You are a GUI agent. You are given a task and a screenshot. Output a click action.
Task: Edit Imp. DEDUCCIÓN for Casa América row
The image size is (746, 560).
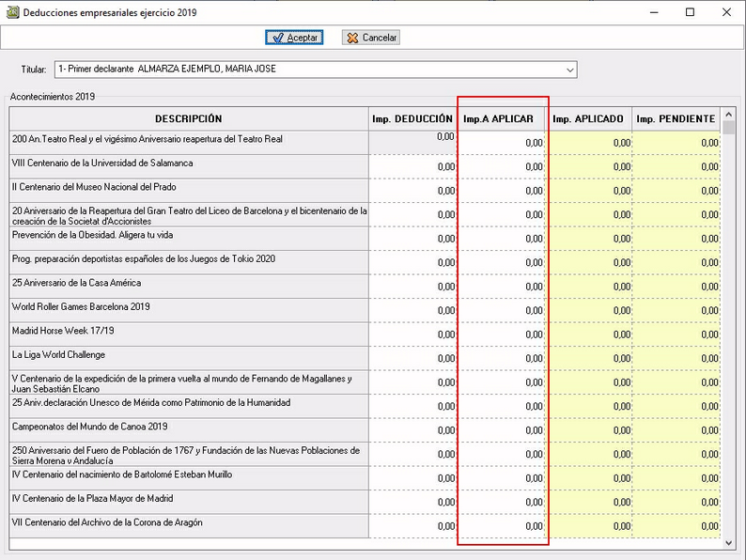(412, 287)
